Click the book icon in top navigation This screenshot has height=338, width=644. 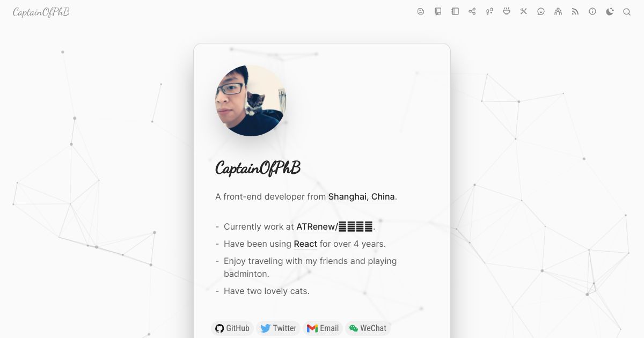click(x=438, y=11)
